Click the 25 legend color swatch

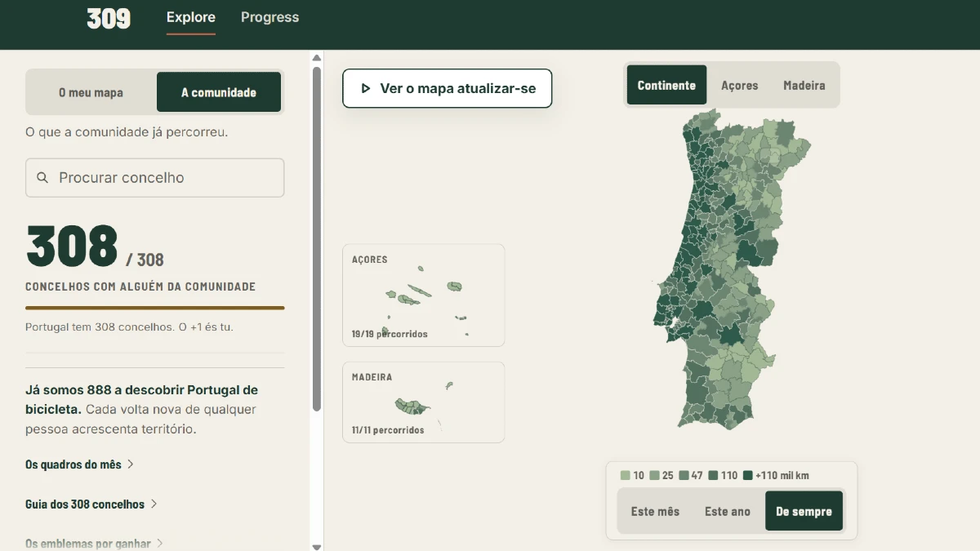654,475
